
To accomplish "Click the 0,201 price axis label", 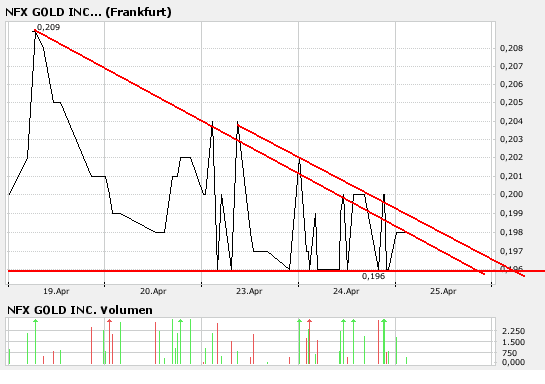I will [x=511, y=176].
